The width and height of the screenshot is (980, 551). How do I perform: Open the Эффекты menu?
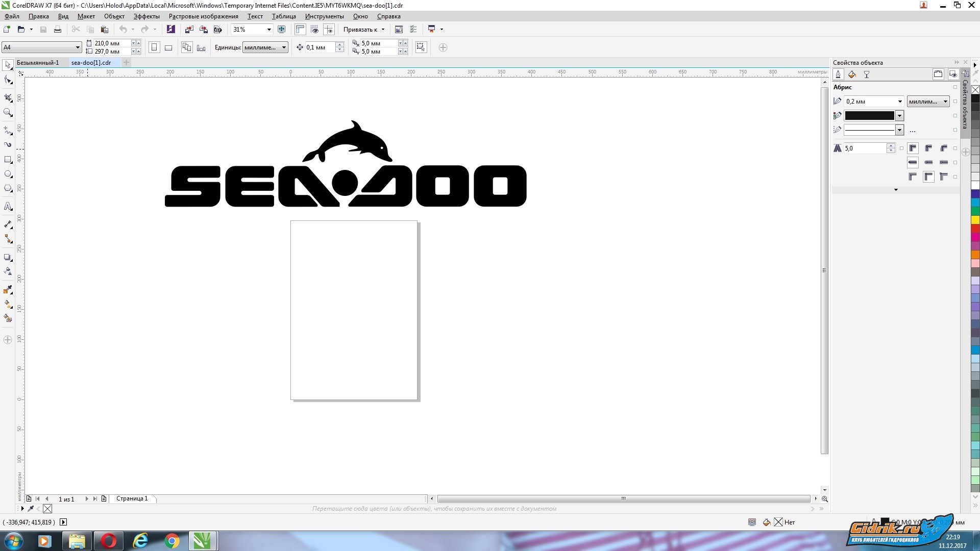146,16
